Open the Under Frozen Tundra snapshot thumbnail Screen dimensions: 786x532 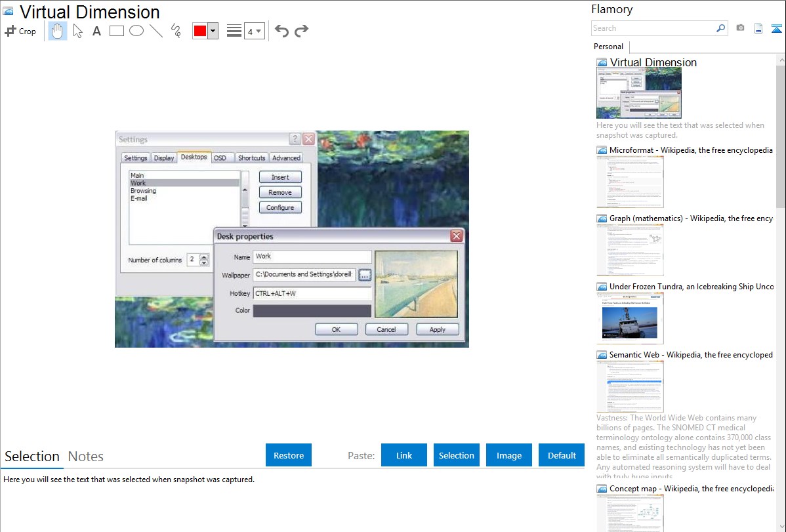630,318
